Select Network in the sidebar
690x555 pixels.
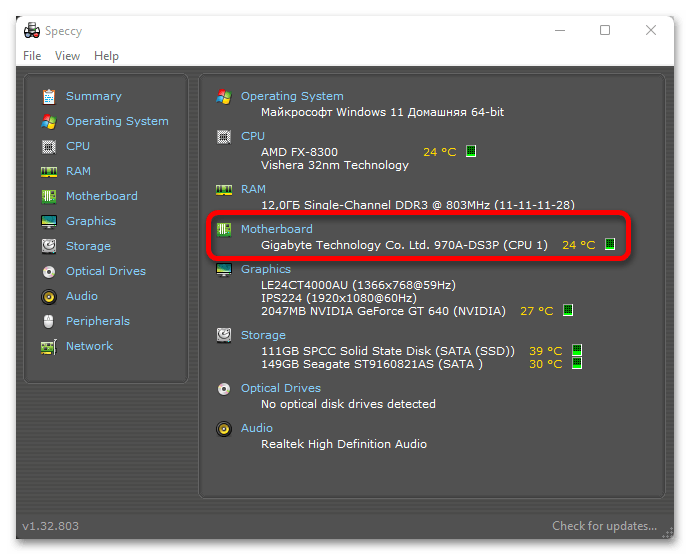(89, 346)
